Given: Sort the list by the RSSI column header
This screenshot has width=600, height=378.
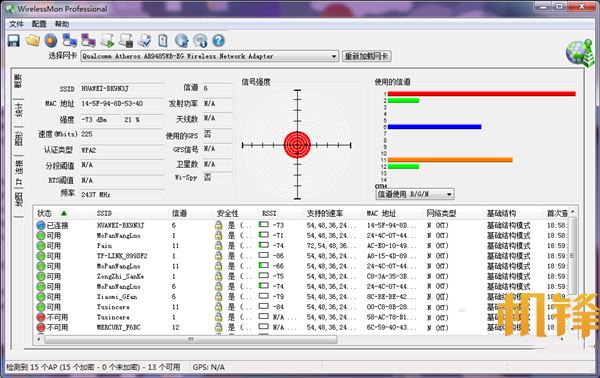Looking at the screenshot, I should coord(269,213).
